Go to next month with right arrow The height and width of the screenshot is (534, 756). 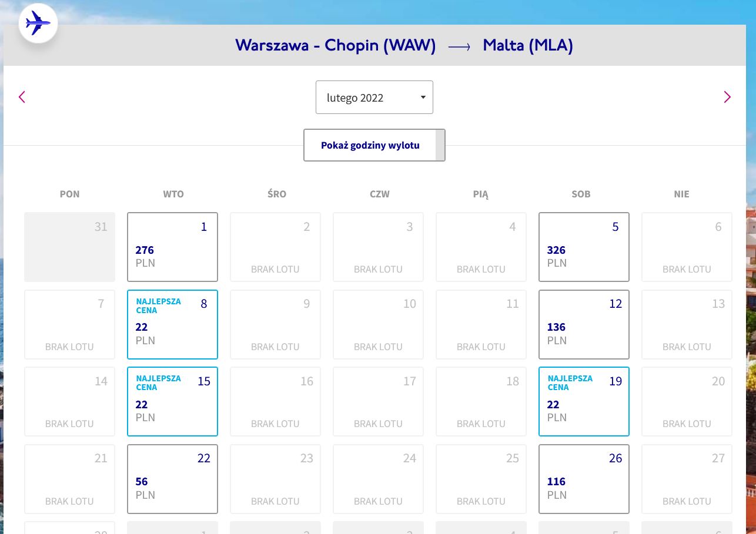727,97
